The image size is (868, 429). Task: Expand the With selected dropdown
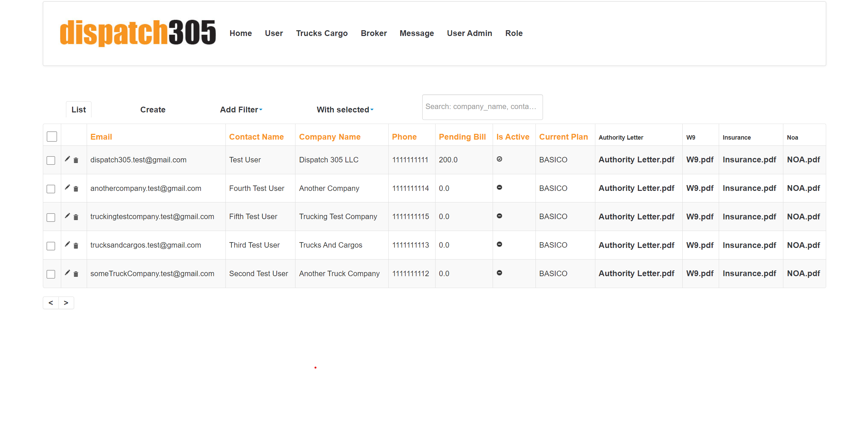(345, 110)
